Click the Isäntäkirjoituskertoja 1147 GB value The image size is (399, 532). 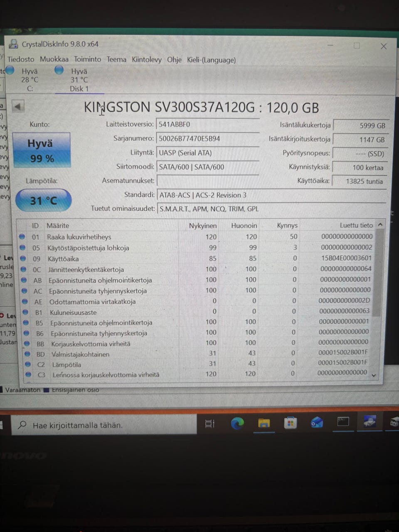click(361, 140)
